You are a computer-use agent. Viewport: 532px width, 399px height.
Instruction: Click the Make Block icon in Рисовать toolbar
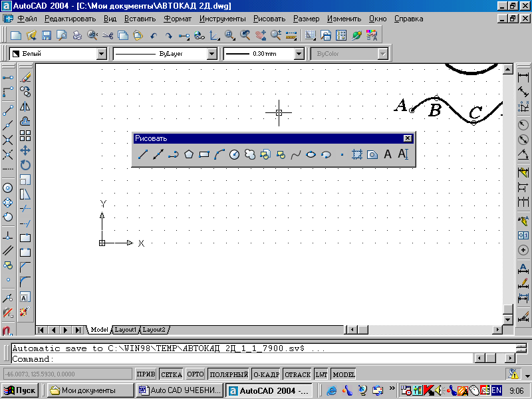pyautogui.click(x=280, y=155)
